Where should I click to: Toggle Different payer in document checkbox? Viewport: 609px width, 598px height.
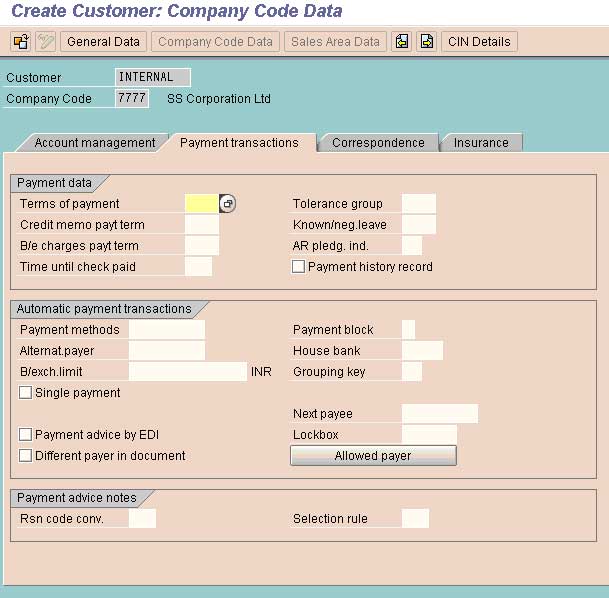[x=25, y=456]
